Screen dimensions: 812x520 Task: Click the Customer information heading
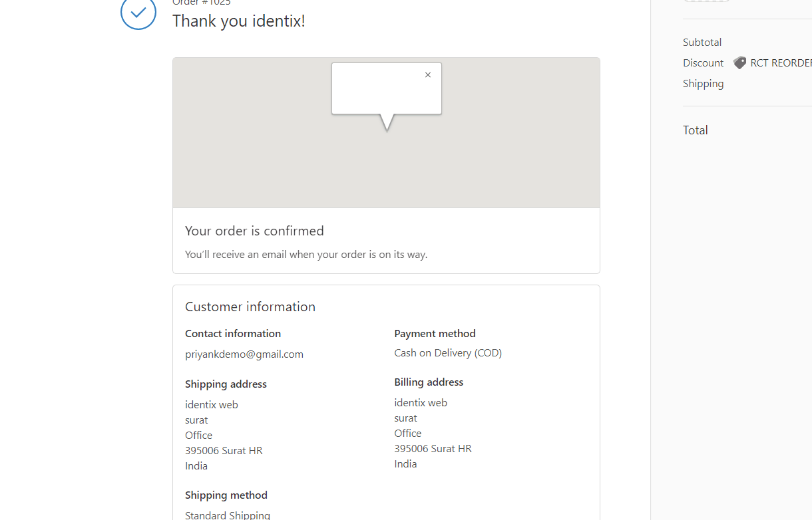click(x=250, y=307)
